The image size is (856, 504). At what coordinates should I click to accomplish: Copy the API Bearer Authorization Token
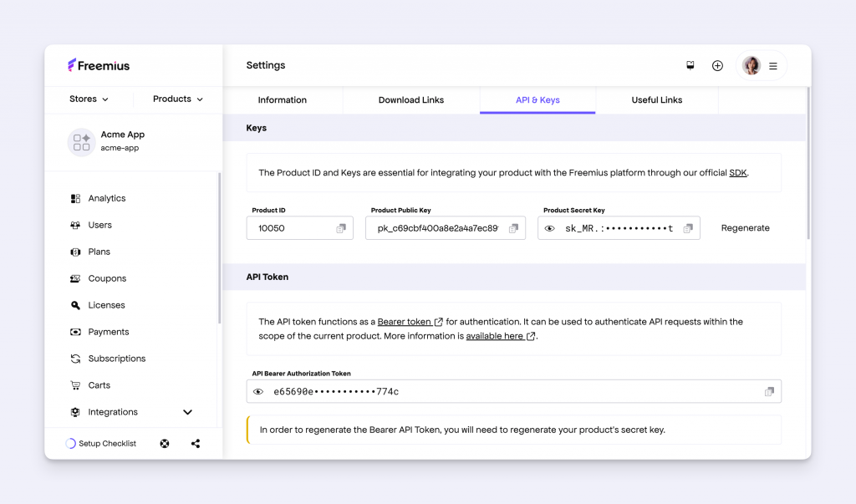769,391
